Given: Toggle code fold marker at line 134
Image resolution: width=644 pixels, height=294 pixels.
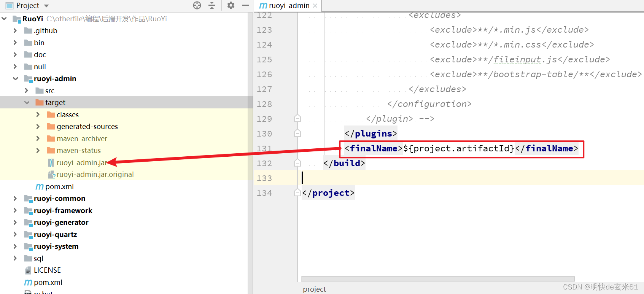Looking at the screenshot, I should (x=297, y=192).
